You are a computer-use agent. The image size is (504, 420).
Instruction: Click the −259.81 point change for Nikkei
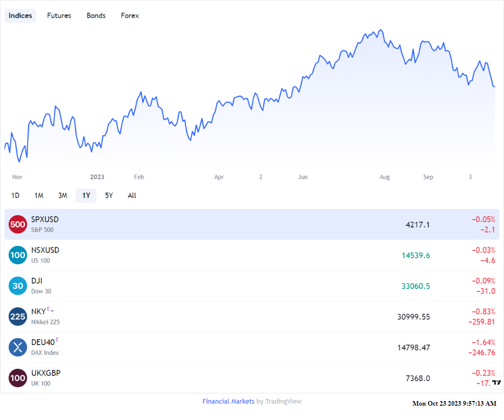click(x=481, y=322)
